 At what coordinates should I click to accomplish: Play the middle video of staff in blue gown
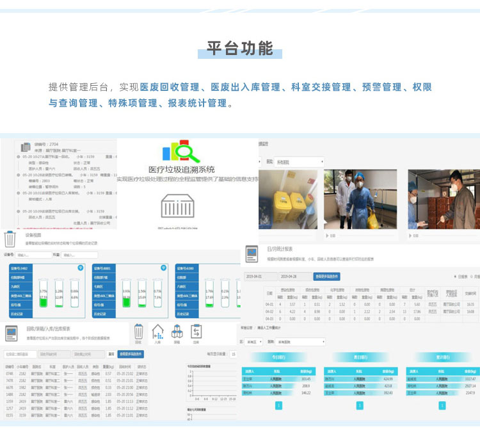coord(327,236)
